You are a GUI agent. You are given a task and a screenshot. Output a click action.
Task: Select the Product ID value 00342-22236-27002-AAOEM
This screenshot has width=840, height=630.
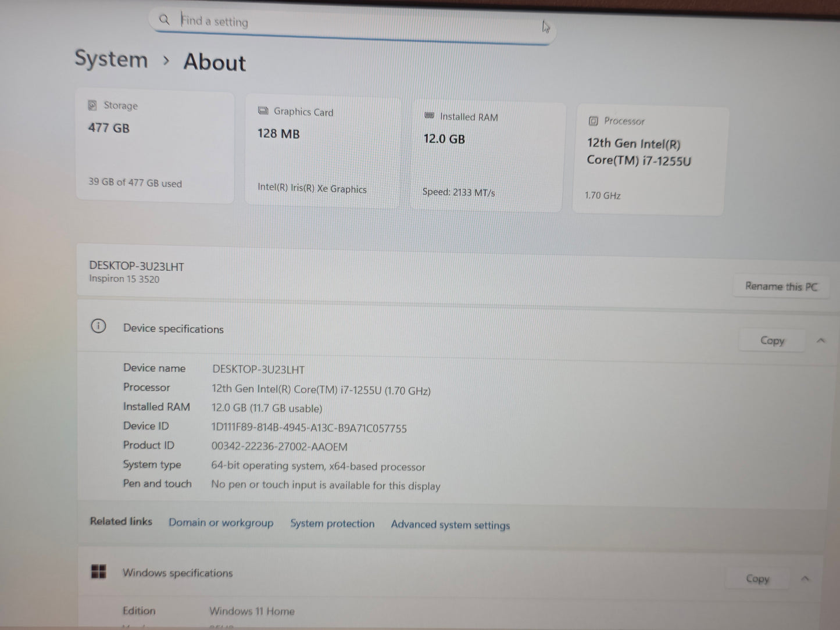click(280, 447)
